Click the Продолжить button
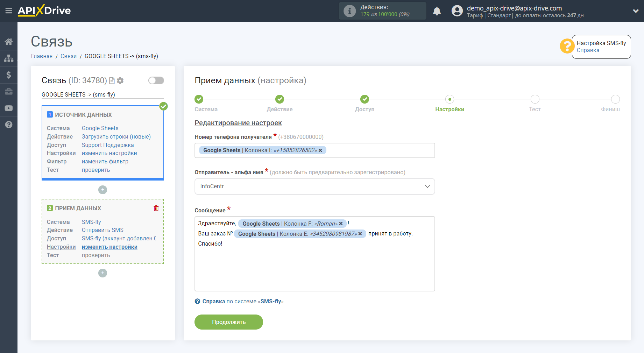This screenshot has height=353, width=644. tap(229, 322)
